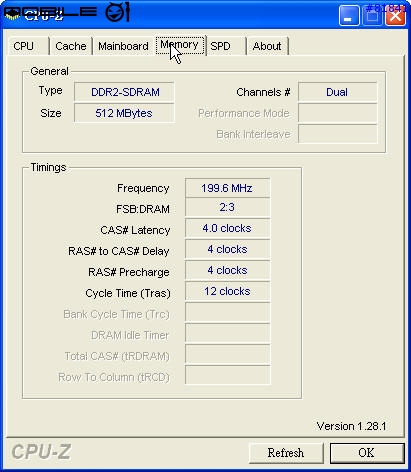This screenshot has height=472, width=411.
Task: Click the greyed Bank Cycle Time (Trc) label
Action: 116,314
